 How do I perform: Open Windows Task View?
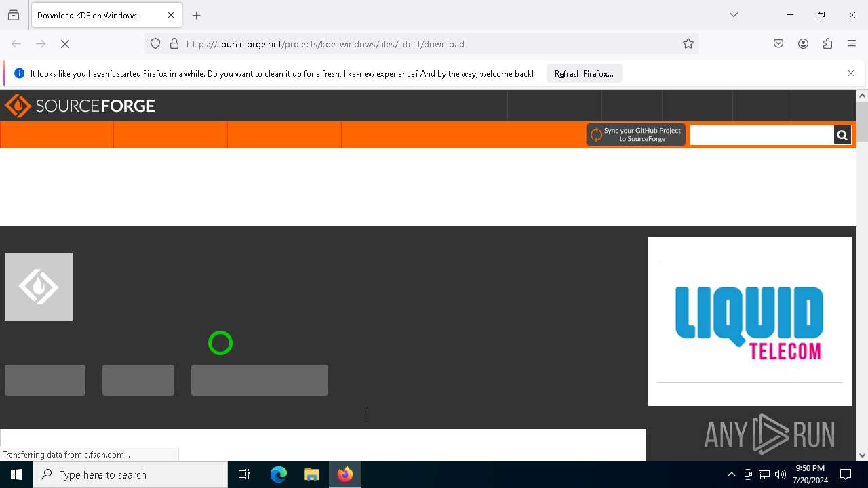click(x=244, y=474)
